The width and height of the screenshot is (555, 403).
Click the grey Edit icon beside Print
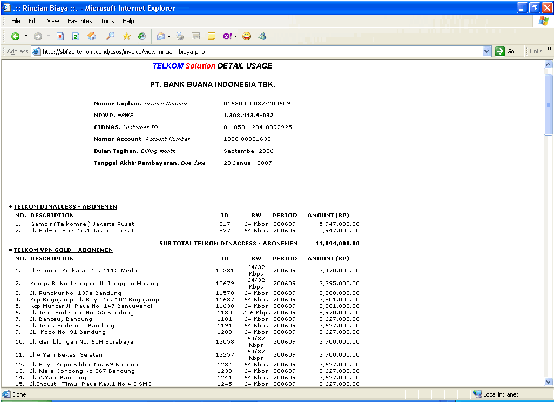(196, 36)
